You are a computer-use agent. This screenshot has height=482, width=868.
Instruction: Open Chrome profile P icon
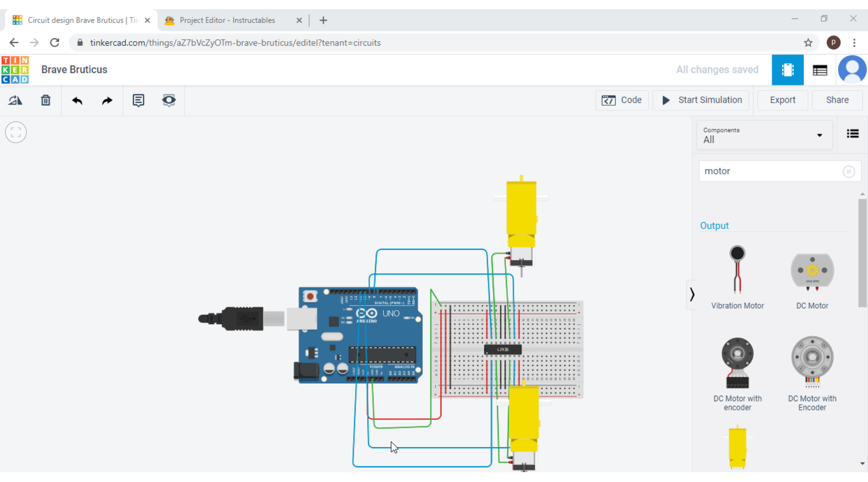[833, 42]
